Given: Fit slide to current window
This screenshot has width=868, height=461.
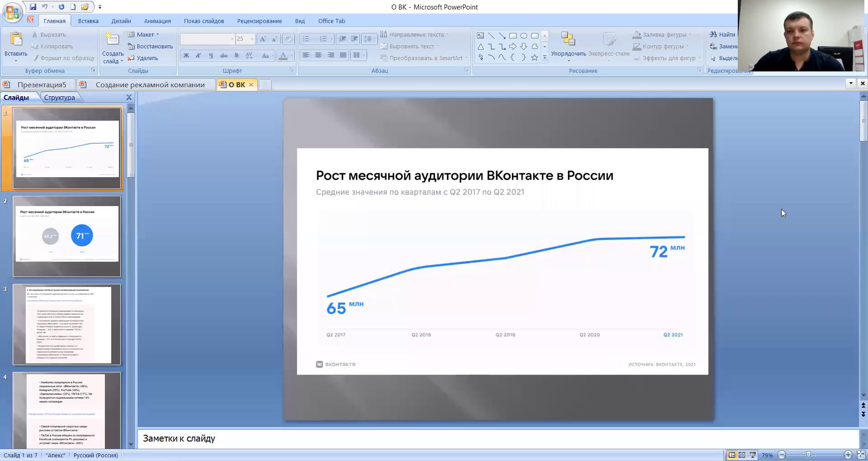Looking at the screenshot, I should tap(861, 455).
